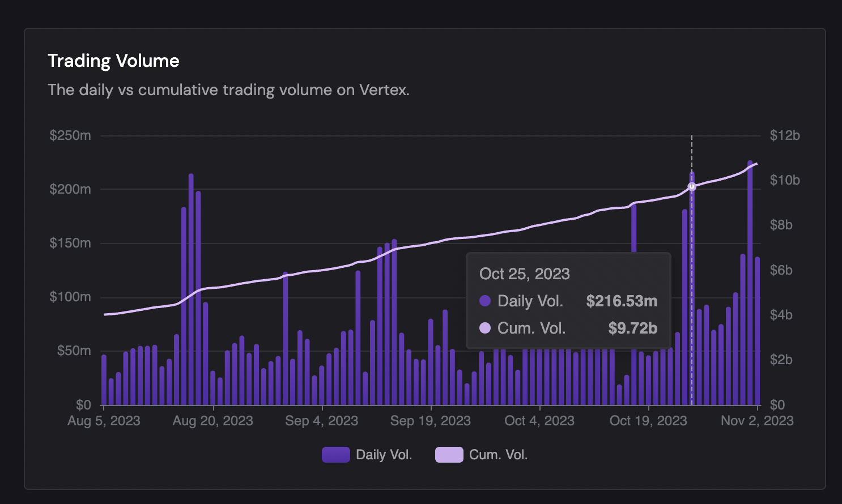Click the '$216.53m' value in the tooltip
This screenshot has width=842, height=504.
point(622,301)
